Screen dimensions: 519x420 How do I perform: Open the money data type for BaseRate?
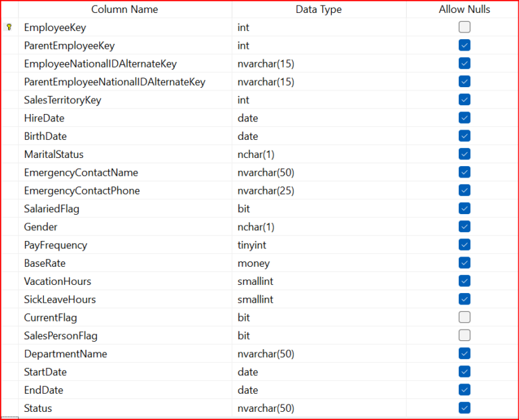(x=319, y=263)
